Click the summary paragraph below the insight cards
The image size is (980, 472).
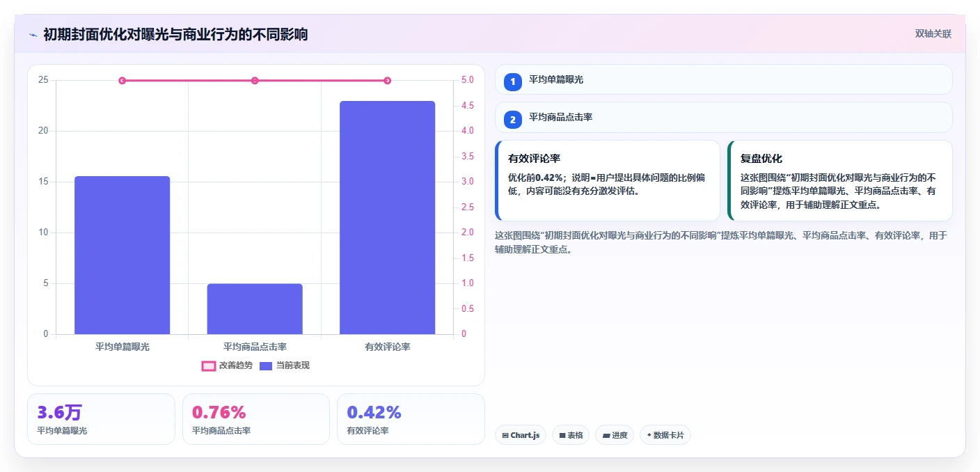(x=721, y=242)
